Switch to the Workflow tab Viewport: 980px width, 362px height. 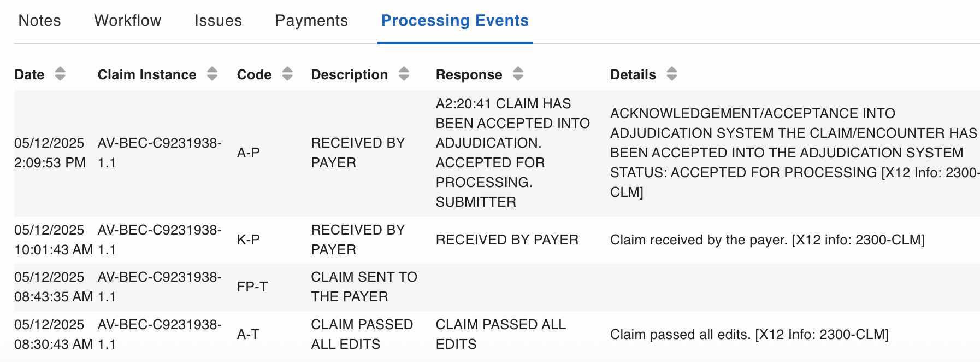pos(128,21)
